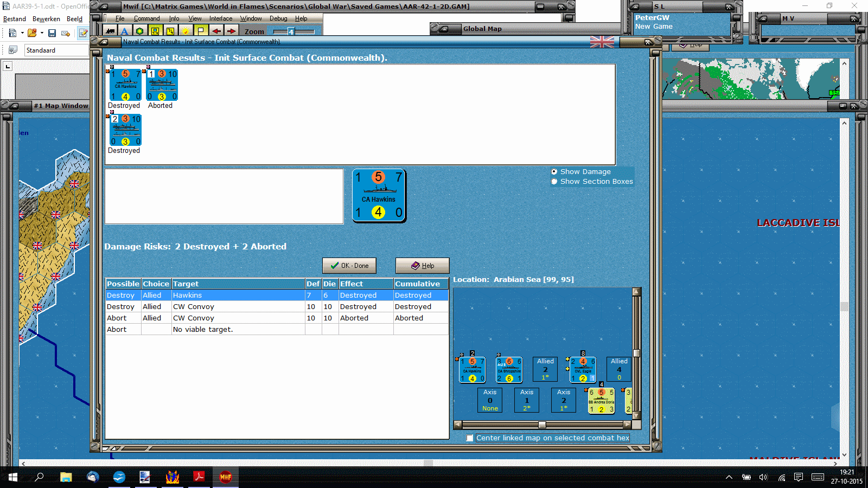
Task: Click the Cumulative column header
Action: (x=421, y=284)
